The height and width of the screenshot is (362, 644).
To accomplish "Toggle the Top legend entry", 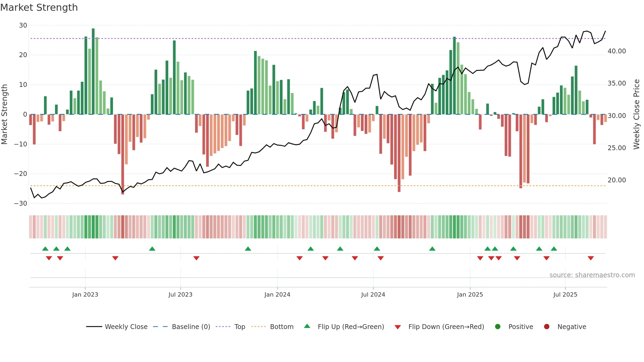I will [x=230, y=327].
